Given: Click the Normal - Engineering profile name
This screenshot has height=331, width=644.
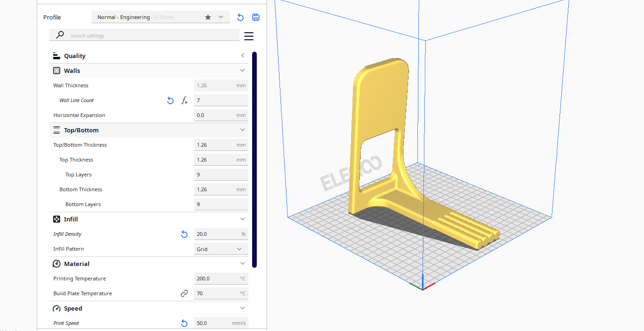Looking at the screenshot, I should tap(124, 17).
